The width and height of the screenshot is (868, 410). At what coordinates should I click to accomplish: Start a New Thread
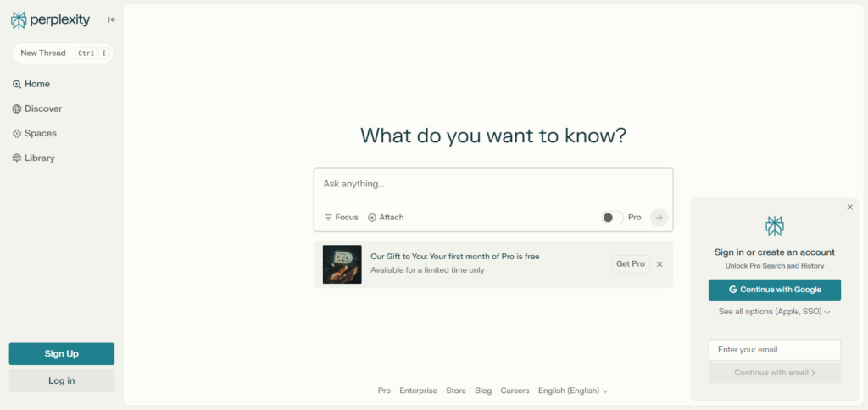coord(63,53)
